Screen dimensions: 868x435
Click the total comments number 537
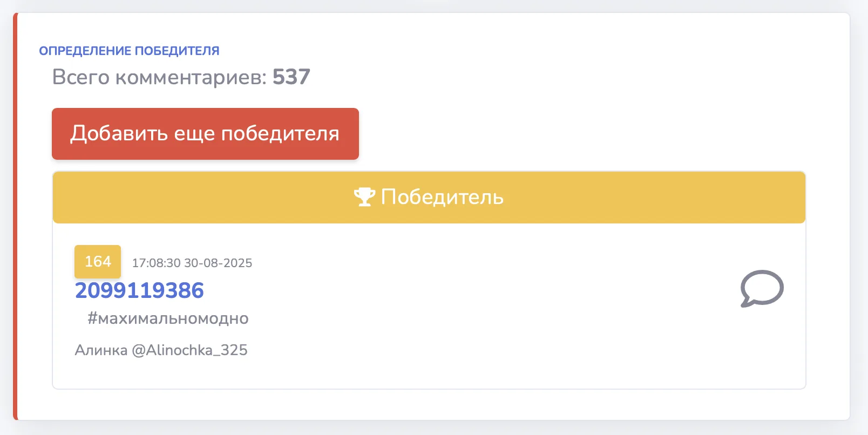coord(291,77)
